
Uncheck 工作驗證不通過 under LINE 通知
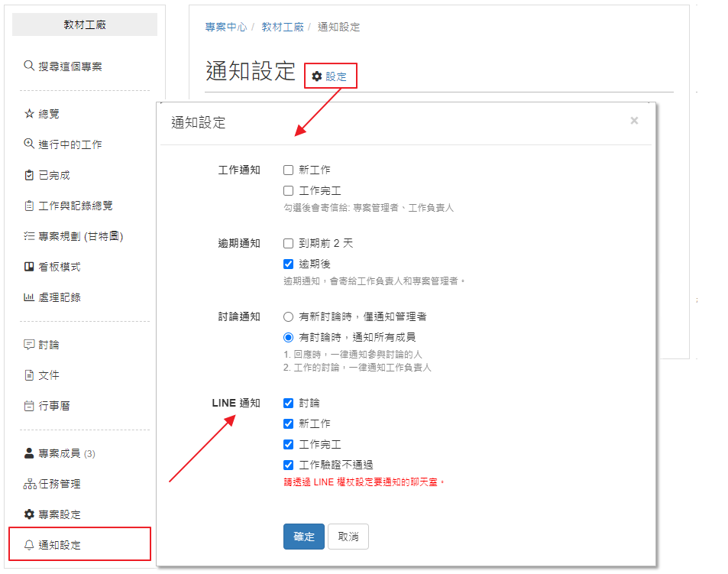tap(288, 465)
